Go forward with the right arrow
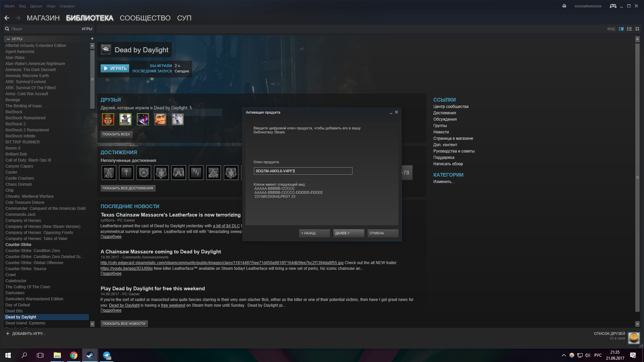Viewport: 644px width, 362px height. coord(18,18)
